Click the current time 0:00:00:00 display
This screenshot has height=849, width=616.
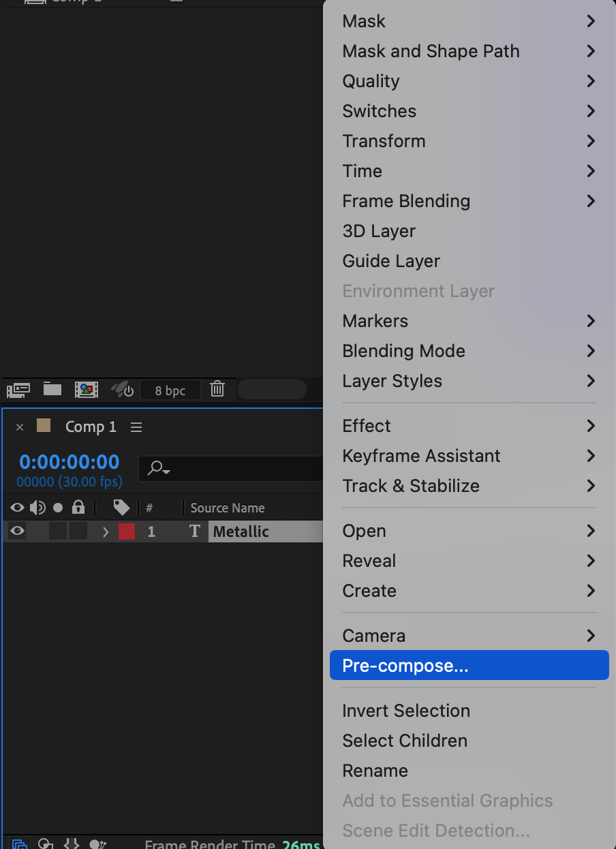pyautogui.click(x=70, y=462)
